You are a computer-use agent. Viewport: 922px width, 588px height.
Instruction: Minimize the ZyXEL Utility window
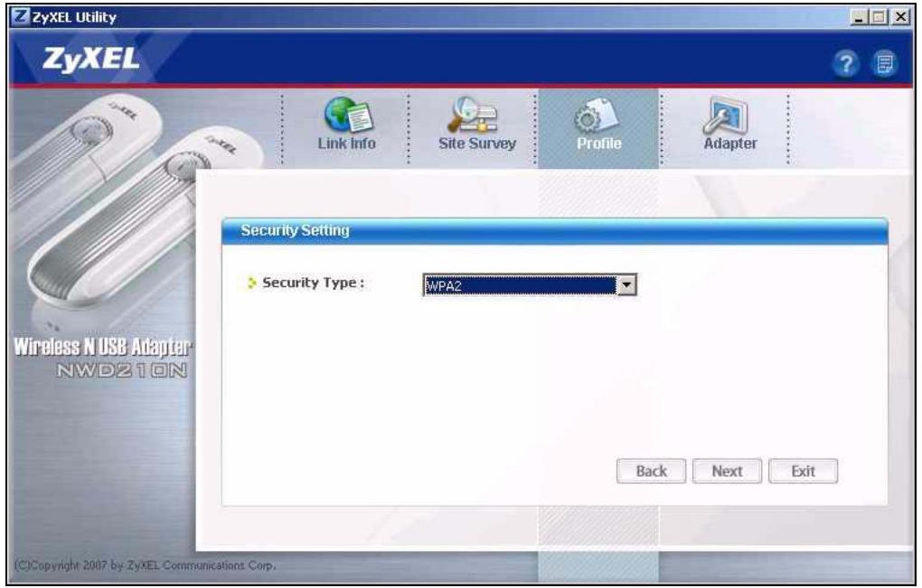click(x=859, y=16)
